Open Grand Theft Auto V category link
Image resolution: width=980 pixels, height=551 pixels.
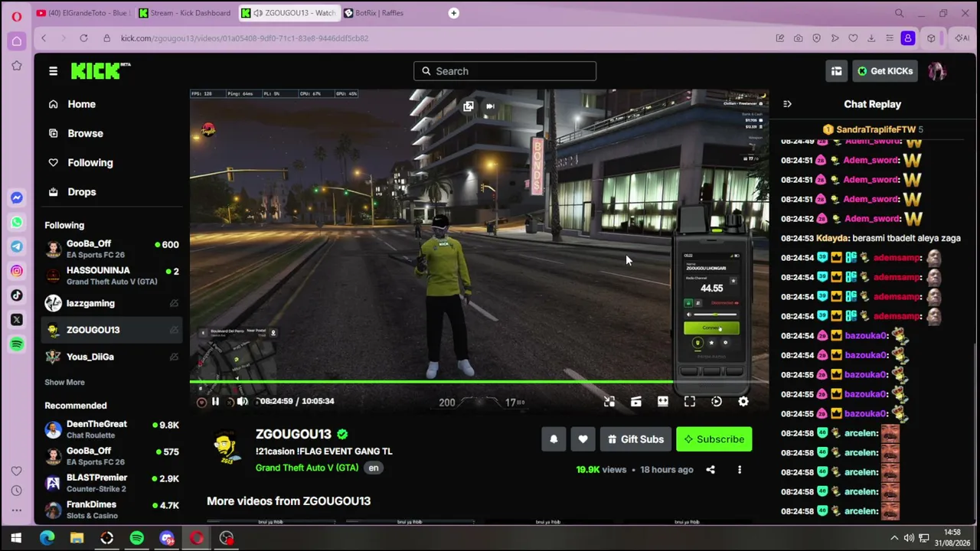point(307,468)
